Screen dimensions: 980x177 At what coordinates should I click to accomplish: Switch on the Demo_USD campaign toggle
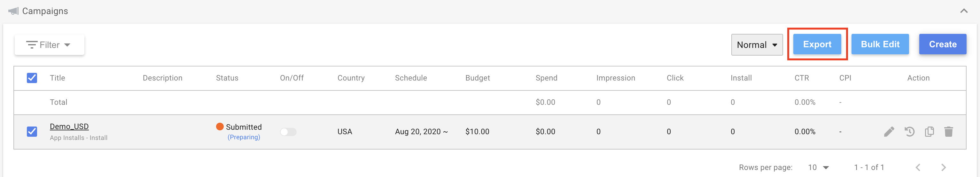coord(288,132)
